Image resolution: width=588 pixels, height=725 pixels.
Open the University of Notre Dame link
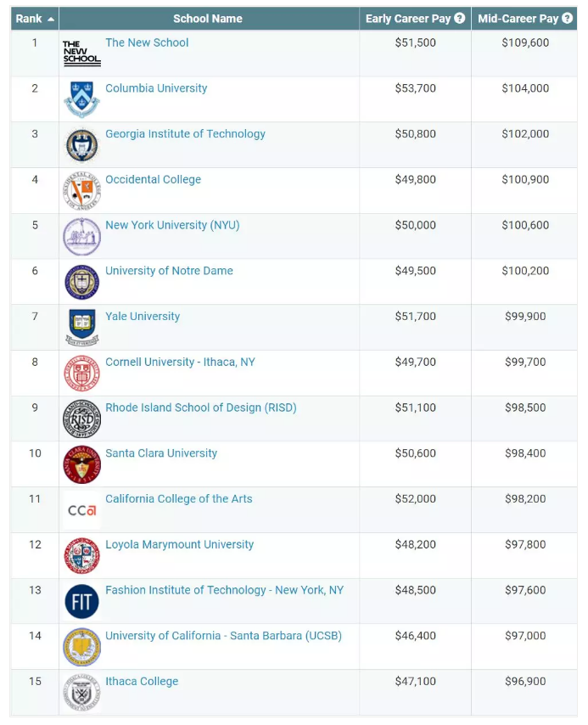[169, 271]
